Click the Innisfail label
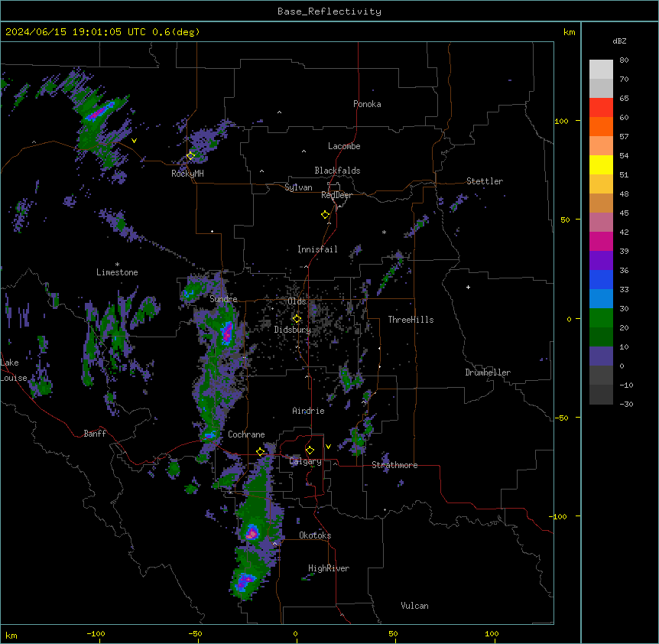This screenshot has width=659, height=644. pos(317,249)
